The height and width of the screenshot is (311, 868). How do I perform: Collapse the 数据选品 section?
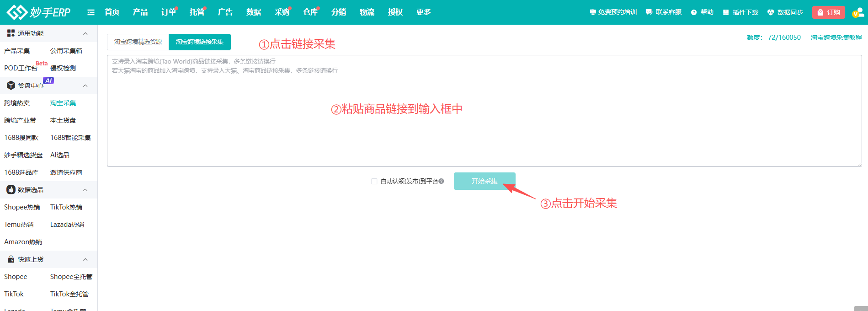pos(85,190)
